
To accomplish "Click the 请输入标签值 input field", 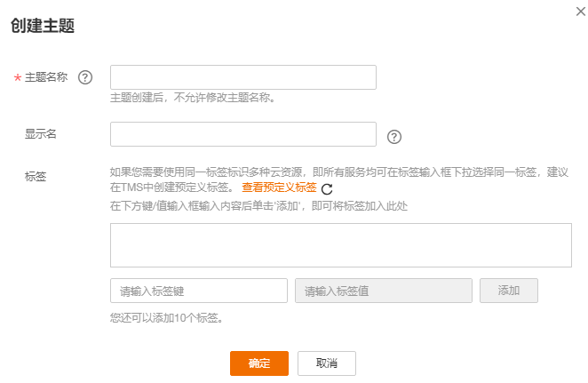I will (x=383, y=291).
